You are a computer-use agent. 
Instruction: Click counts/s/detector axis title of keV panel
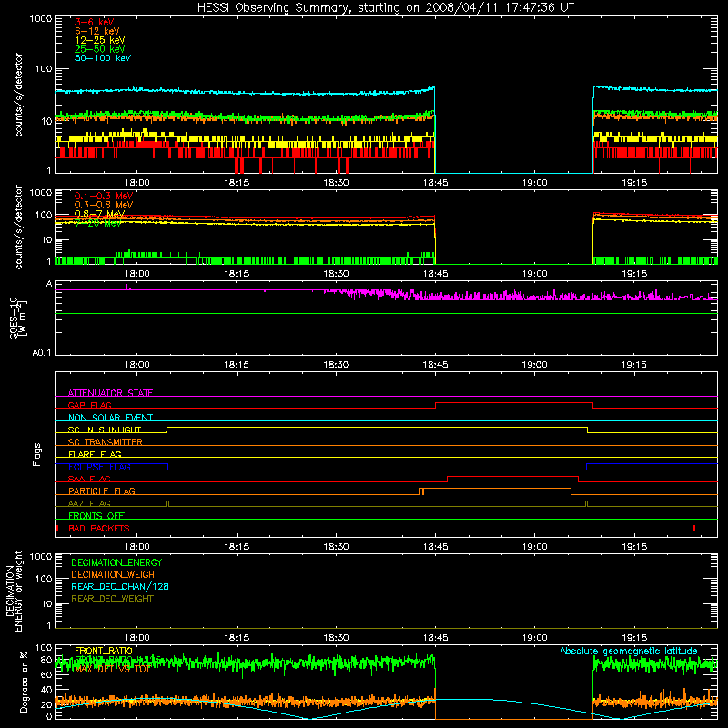(18, 95)
